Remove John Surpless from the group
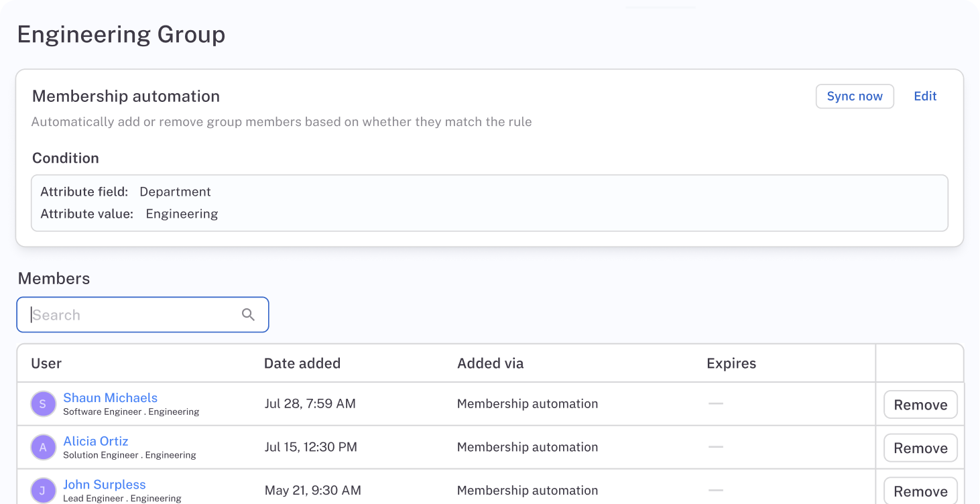The width and height of the screenshot is (980, 504). pos(920,491)
